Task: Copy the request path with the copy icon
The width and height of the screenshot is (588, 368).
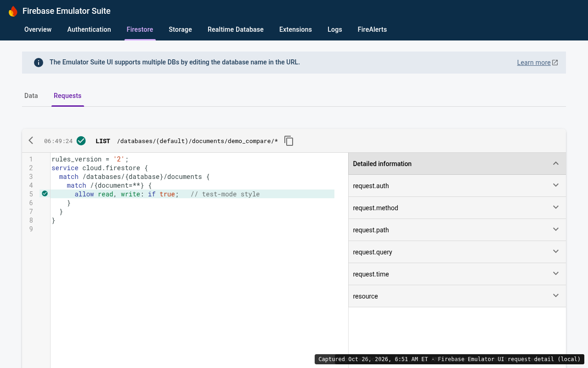Action: 289,141
